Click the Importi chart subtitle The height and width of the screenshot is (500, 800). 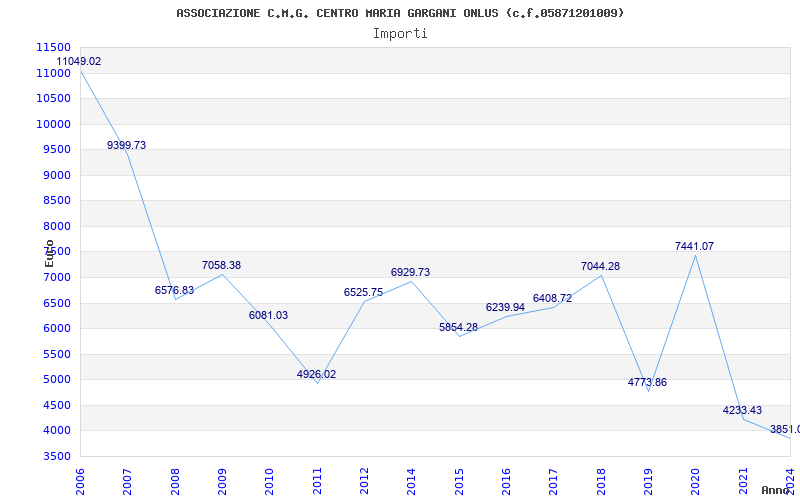[400, 34]
